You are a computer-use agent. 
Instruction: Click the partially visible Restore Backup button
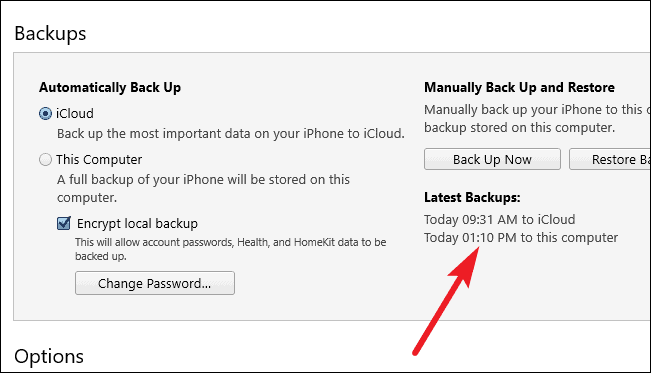coord(610,159)
